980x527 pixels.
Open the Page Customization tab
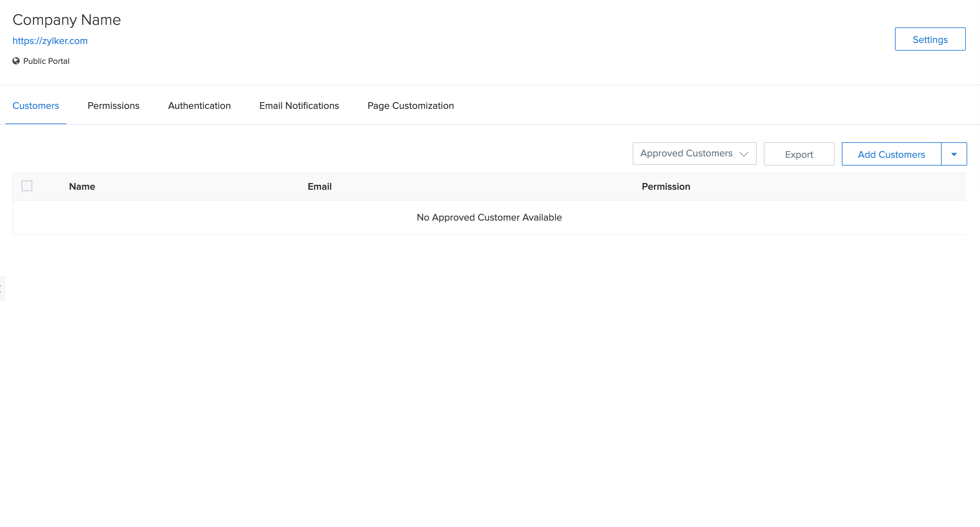pos(410,105)
